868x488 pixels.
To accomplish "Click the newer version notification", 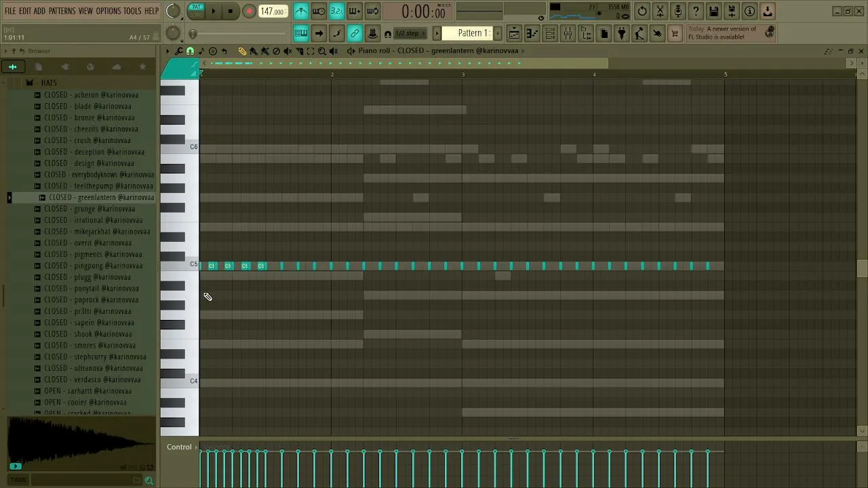I will [x=731, y=33].
